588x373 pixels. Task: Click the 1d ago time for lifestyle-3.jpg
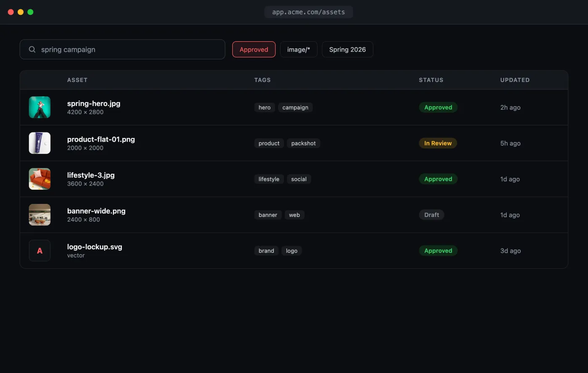(510, 179)
